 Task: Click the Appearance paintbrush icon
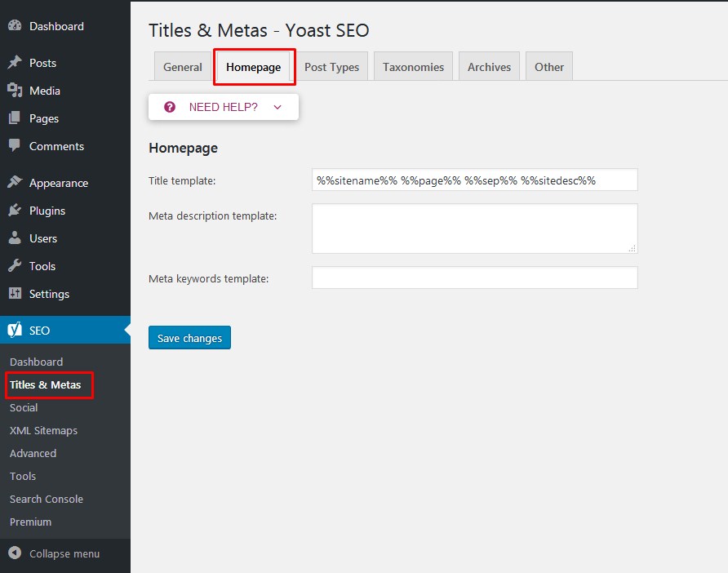(15, 182)
